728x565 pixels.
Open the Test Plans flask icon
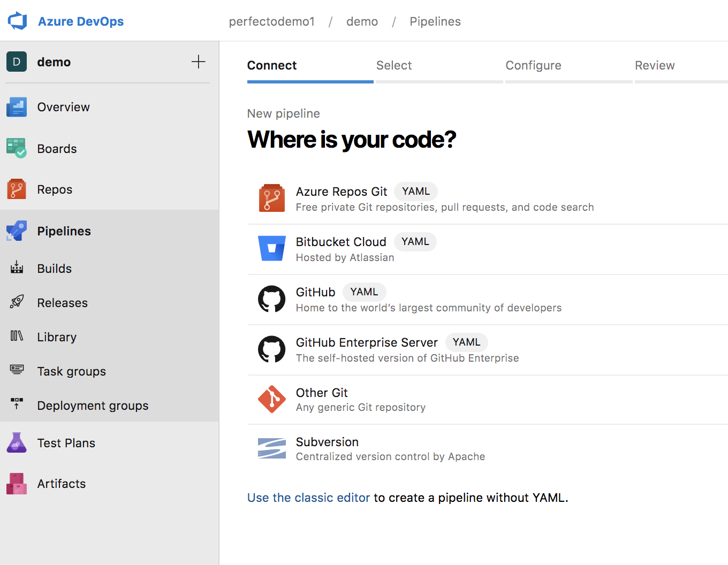pyautogui.click(x=17, y=442)
